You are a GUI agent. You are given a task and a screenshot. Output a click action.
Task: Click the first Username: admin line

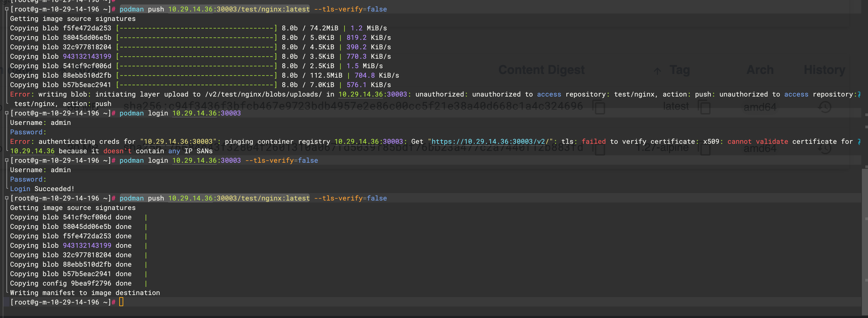[x=40, y=123]
